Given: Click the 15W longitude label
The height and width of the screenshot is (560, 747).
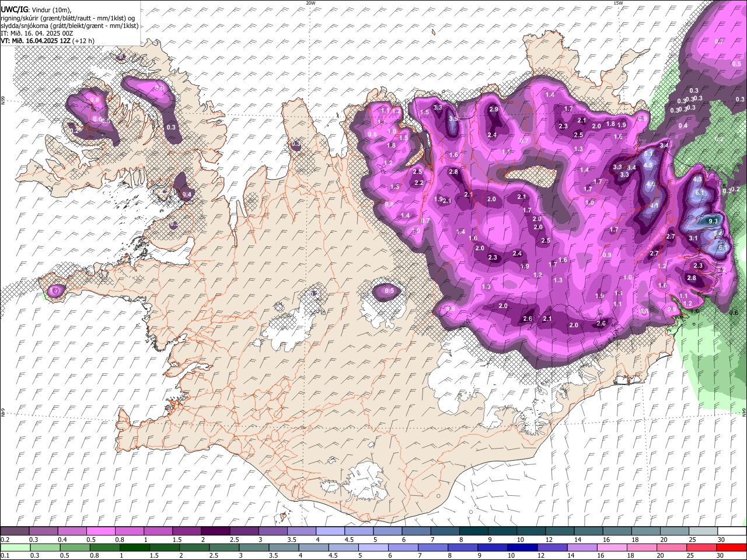Looking at the screenshot, I should coord(618,3).
